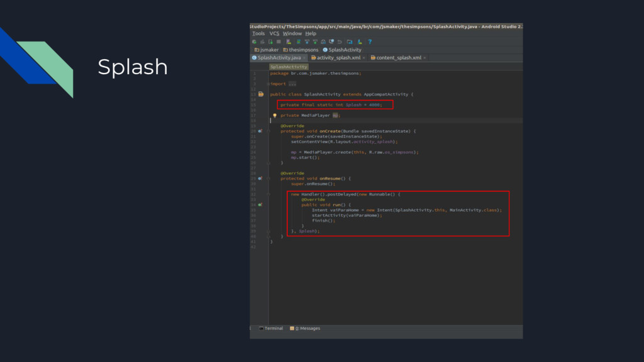Click AppCompatActivity in class declaration
The height and width of the screenshot is (362, 644).
click(386, 94)
